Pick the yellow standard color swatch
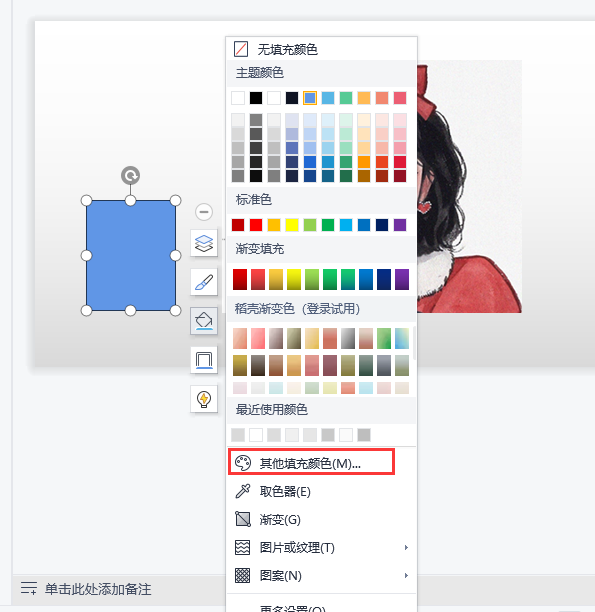This screenshot has width=595, height=612. pos(292,225)
